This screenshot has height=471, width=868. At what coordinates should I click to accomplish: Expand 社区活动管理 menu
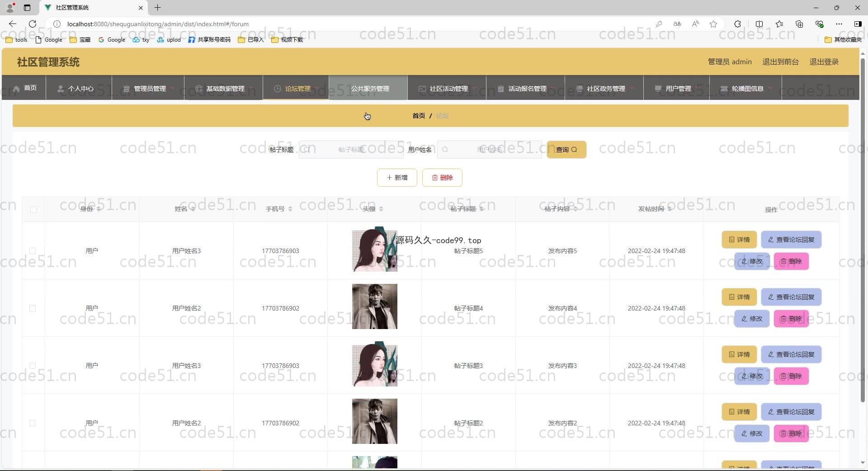coord(447,88)
